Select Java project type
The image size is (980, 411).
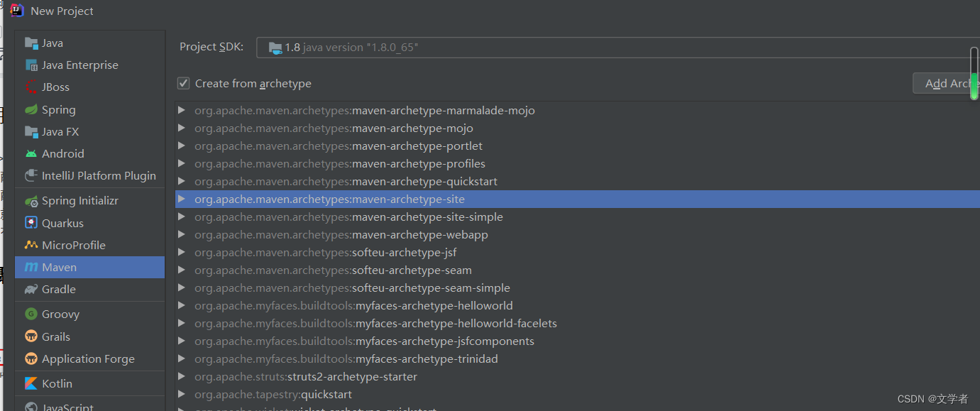tap(90, 43)
